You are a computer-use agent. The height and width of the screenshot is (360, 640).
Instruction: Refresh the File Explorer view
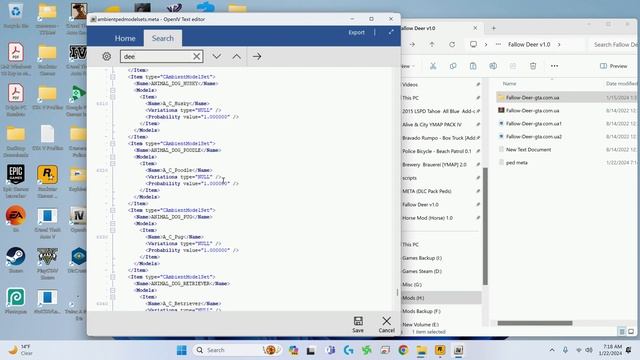tap(452, 44)
